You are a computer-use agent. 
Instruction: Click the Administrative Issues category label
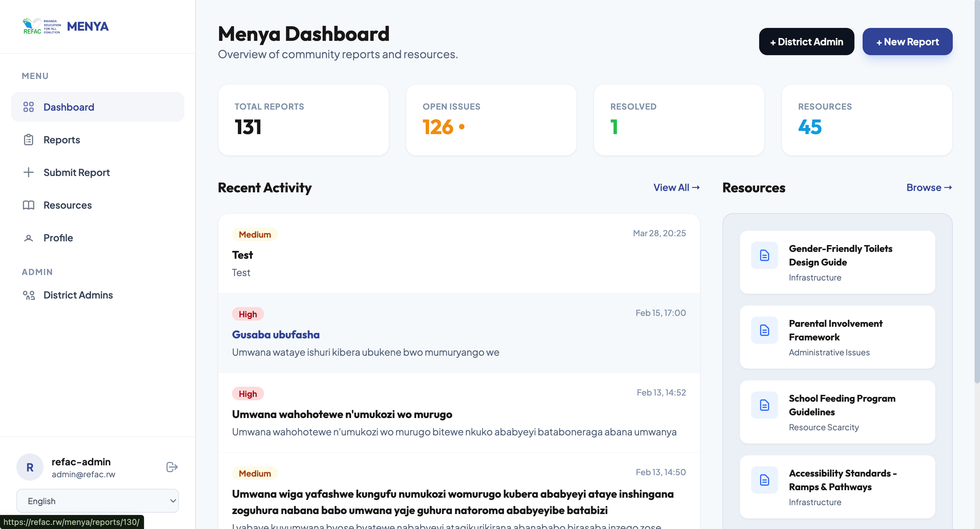pyautogui.click(x=829, y=352)
